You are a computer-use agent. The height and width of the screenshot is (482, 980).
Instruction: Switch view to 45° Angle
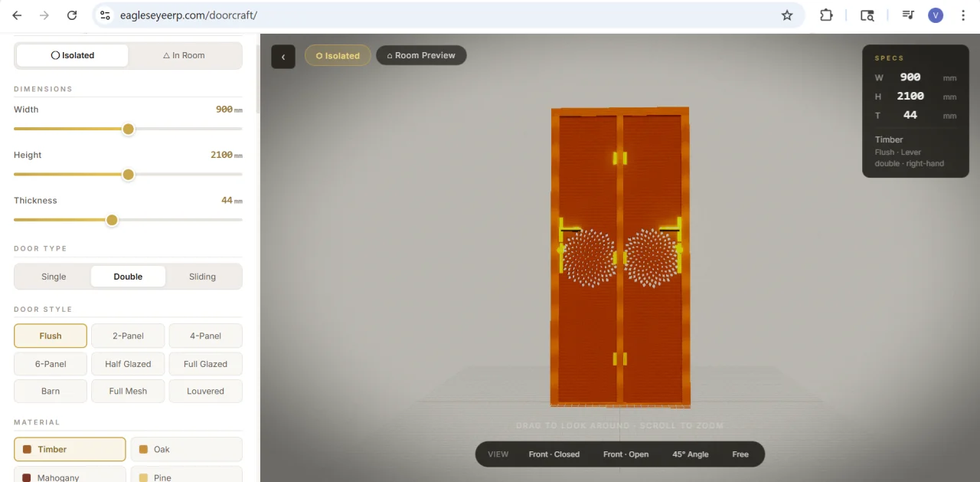point(691,454)
